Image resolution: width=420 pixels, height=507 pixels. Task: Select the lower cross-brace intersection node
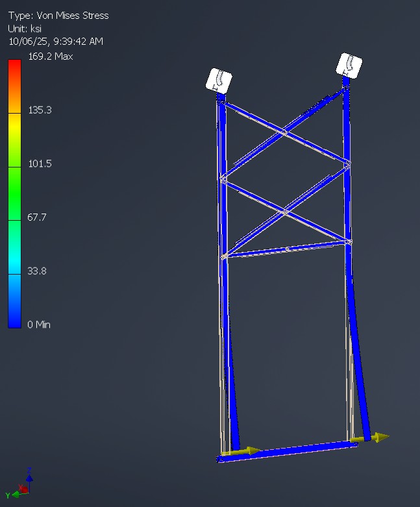coord(285,212)
